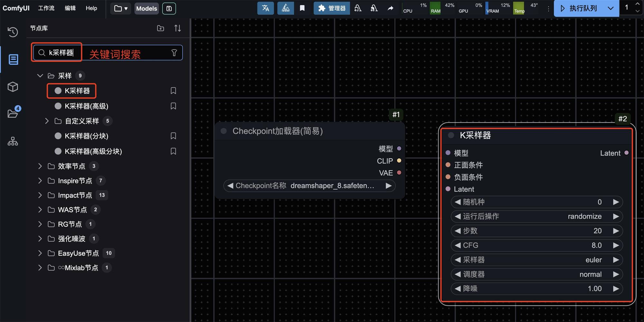Click the node map hierarchy icon
Screen dimensions: 644x322
(x=13, y=141)
